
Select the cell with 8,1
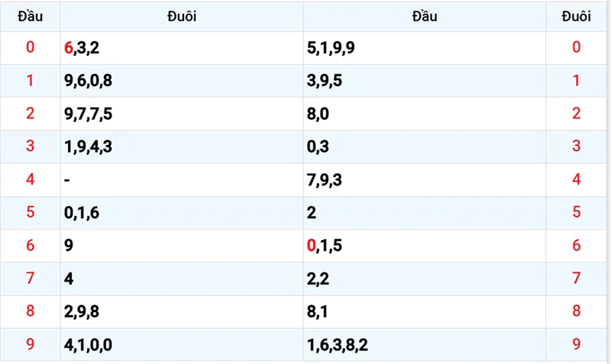click(x=318, y=311)
